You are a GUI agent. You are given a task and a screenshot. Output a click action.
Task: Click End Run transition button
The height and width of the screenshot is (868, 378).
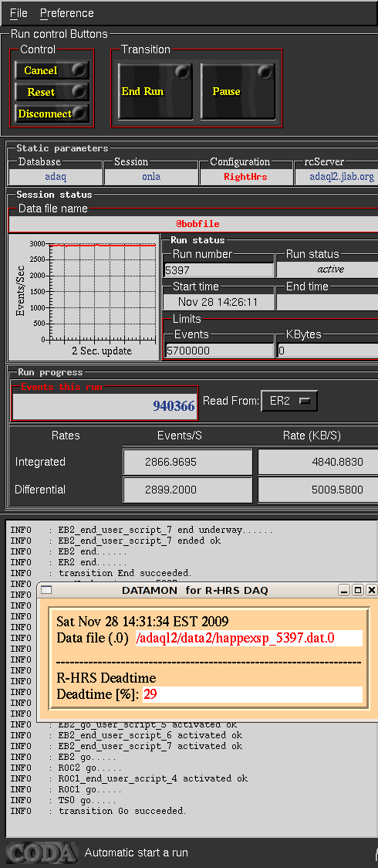click(155, 91)
